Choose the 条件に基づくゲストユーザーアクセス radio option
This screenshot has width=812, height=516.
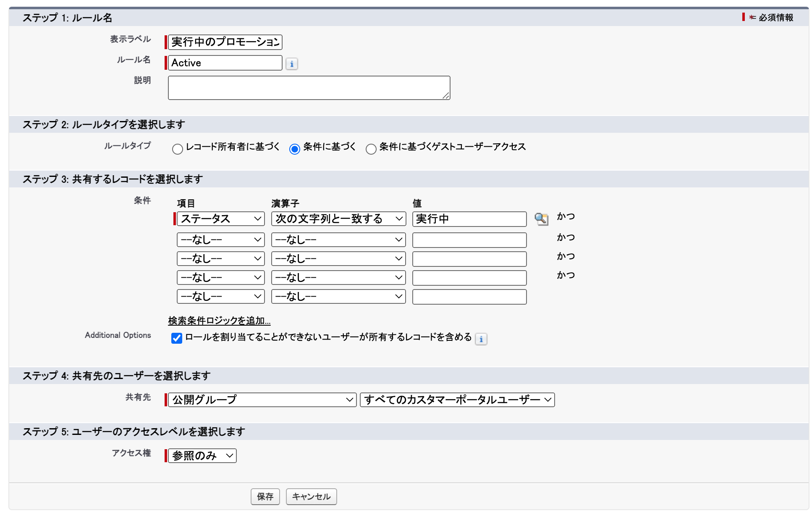[x=371, y=149]
